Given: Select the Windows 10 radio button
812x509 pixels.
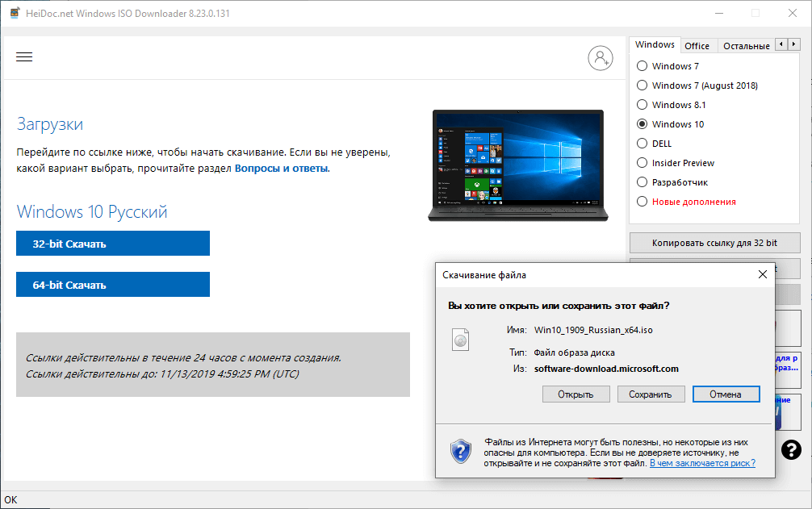Looking at the screenshot, I should click(643, 123).
